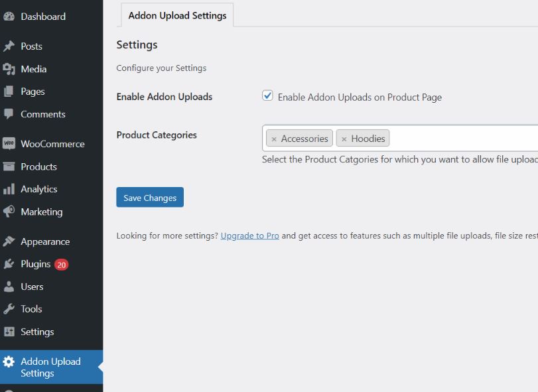Click the Marketing megaphone icon
This screenshot has height=392, width=538.
click(9, 212)
